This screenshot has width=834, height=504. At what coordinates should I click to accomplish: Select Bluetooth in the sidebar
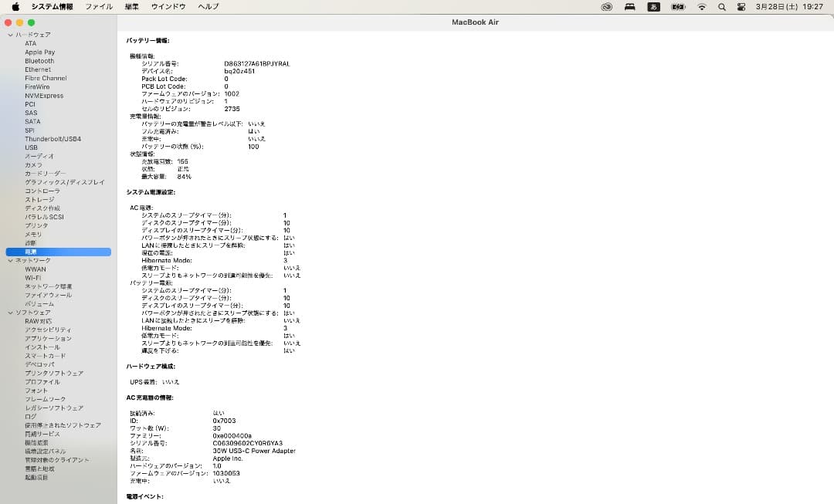coord(39,61)
